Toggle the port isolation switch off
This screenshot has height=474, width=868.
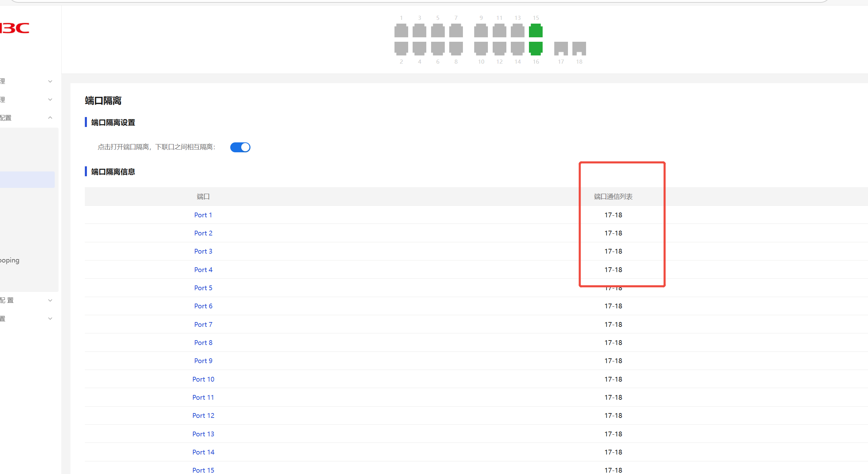tap(240, 147)
